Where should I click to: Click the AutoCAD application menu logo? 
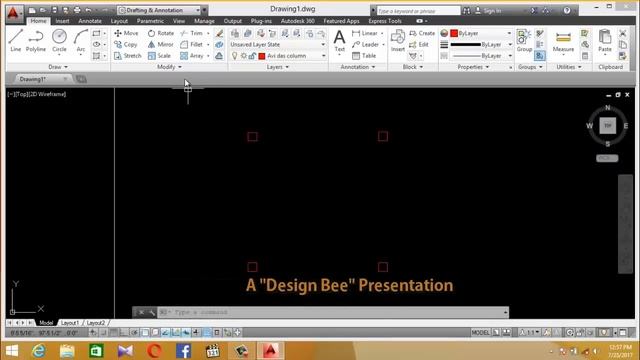(x=13, y=13)
